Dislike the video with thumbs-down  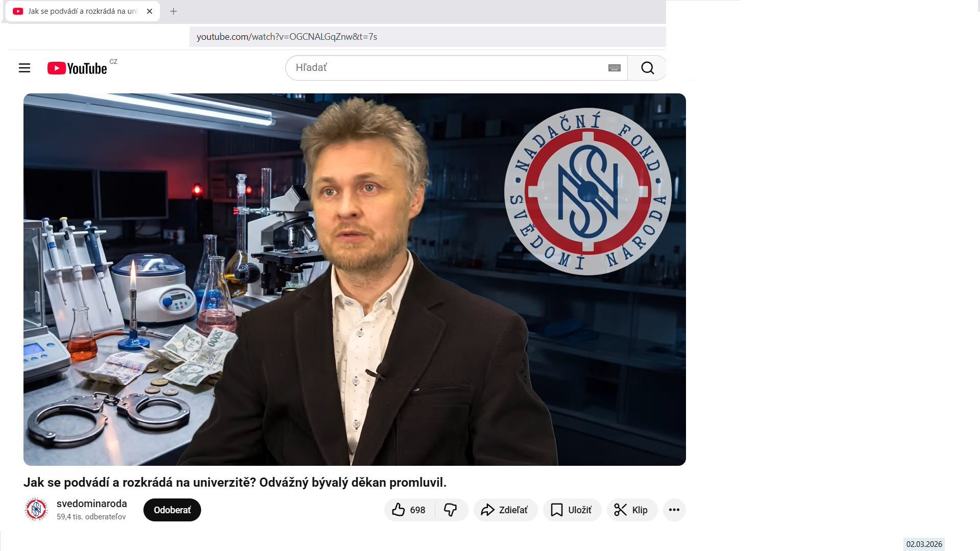click(x=450, y=510)
